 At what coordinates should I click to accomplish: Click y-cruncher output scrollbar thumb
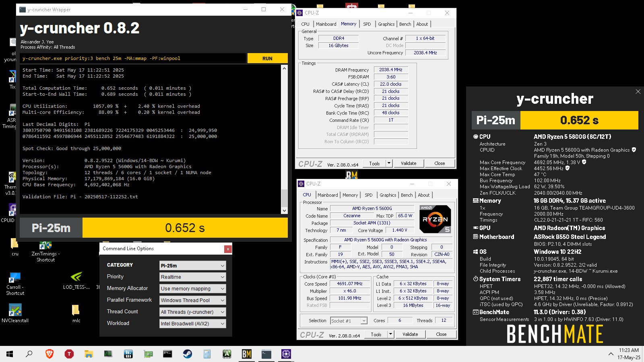click(284, 198)
